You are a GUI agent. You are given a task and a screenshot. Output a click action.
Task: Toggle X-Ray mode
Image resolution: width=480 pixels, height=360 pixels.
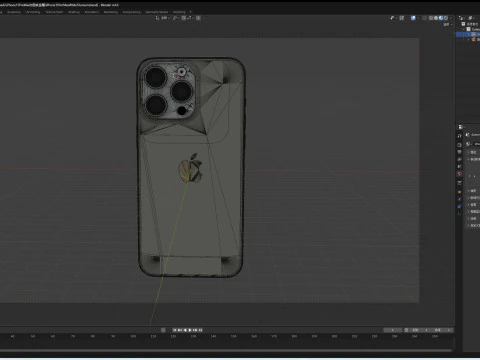(x=425, y=18)
